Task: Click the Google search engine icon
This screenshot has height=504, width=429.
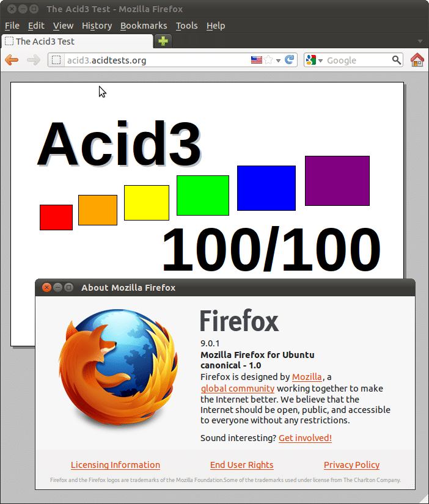Action: [x=311, y=60]
